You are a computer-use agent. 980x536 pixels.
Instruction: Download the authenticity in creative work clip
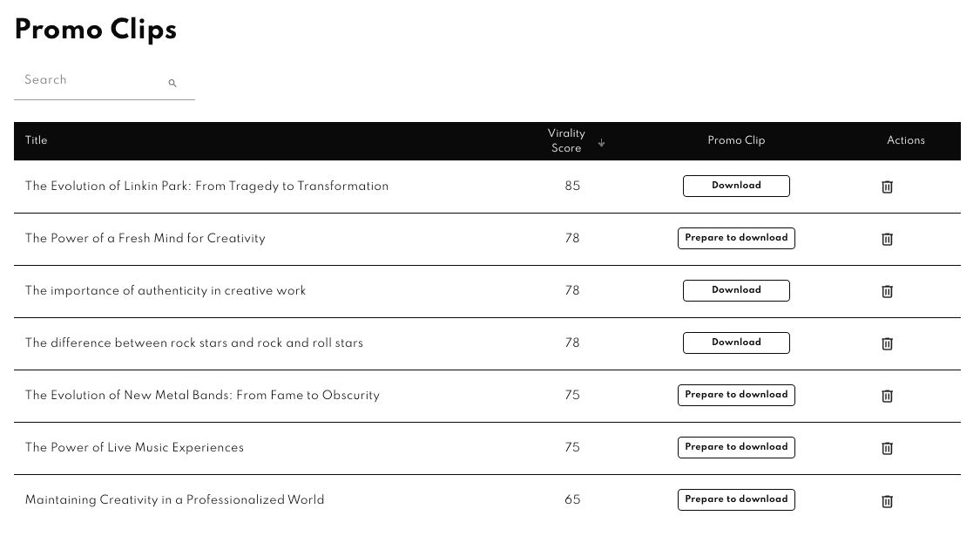click(x=736, y=290)
